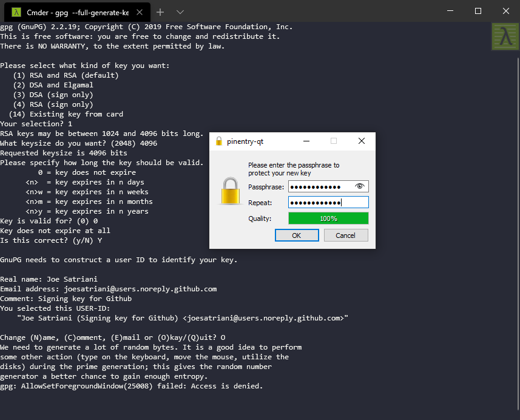Click 'Please enter the passphrase' prompt text
The width and height of the screenshot is (520, 420).
pos(294,169)
